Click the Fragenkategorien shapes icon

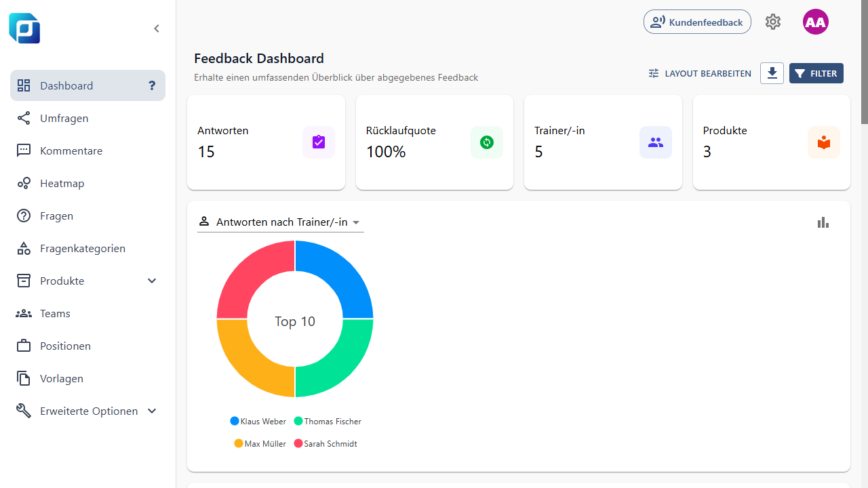pyautogui.click(x=24, y=248)
